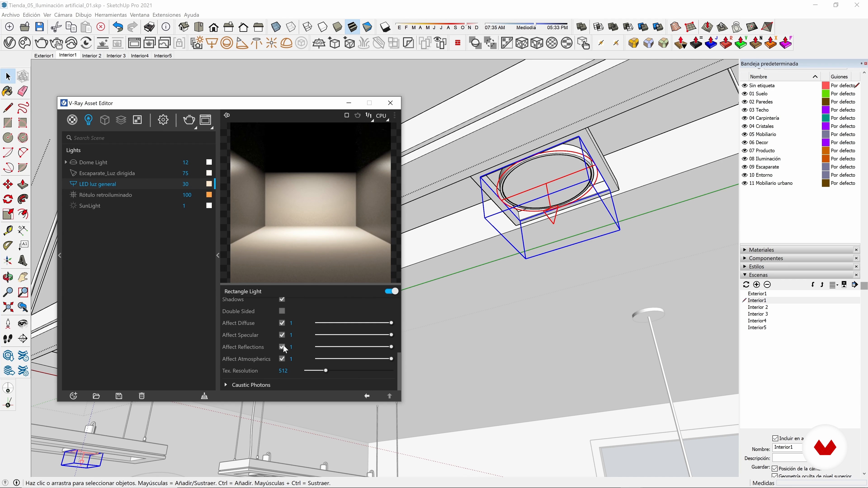Click the add asset icon at bottom left
The width and height of the screenshot is (868, 488).
coord(73,396)
